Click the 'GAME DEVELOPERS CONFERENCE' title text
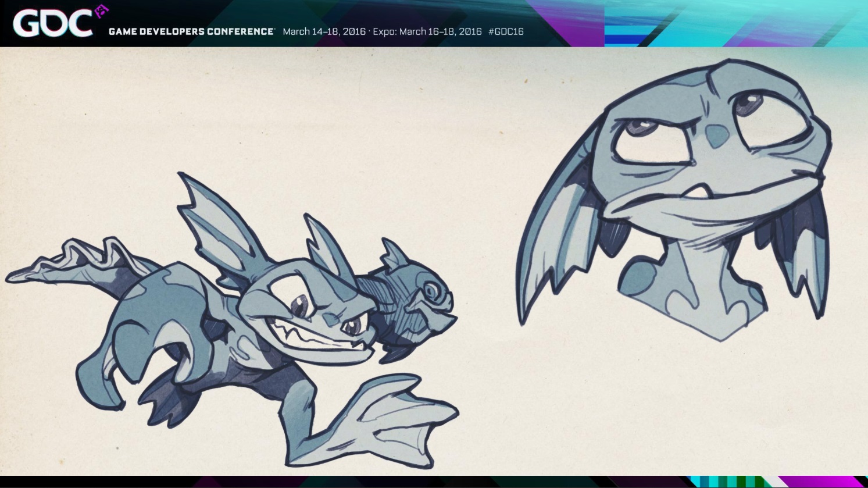868x488 pixels. point(191,31)
